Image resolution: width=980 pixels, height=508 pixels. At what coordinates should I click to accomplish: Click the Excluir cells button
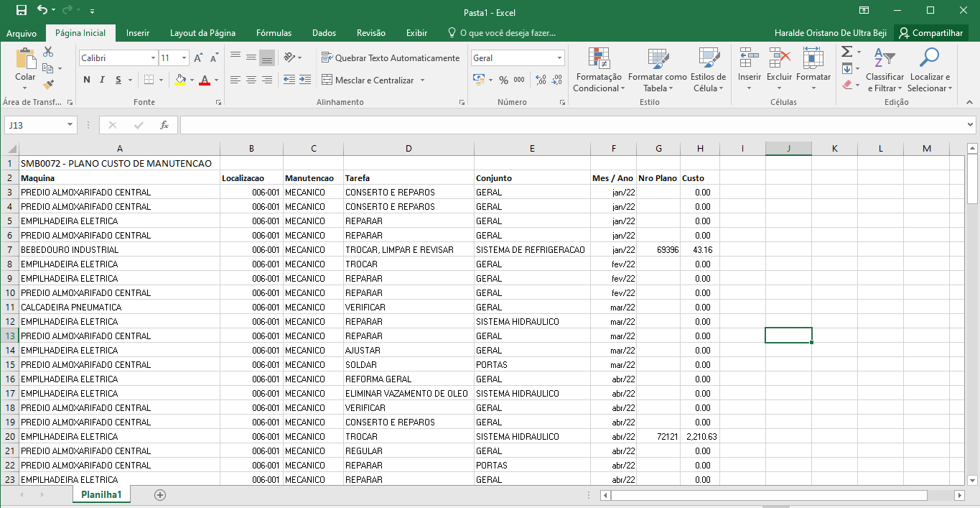click(779, 70)
